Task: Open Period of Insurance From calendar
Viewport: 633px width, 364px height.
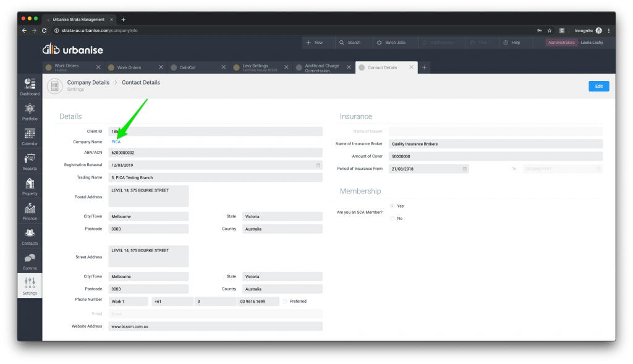Action: 464,169
